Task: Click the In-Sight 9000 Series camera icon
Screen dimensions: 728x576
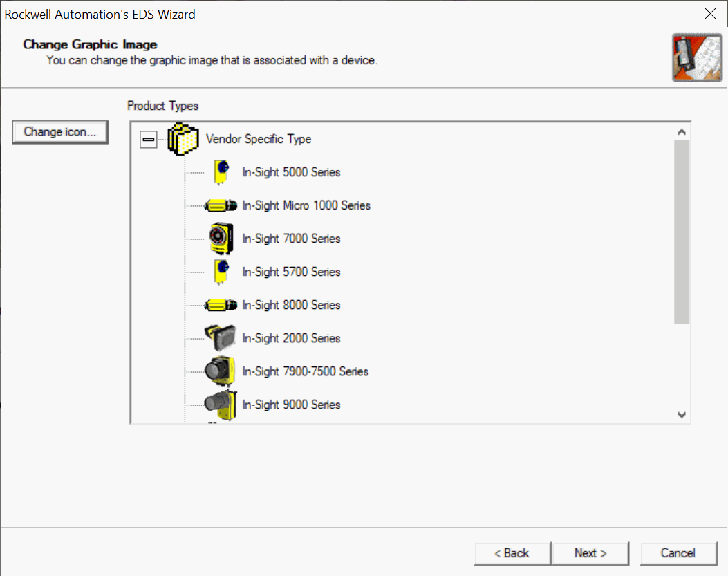Action: click(x=221, y=405)
